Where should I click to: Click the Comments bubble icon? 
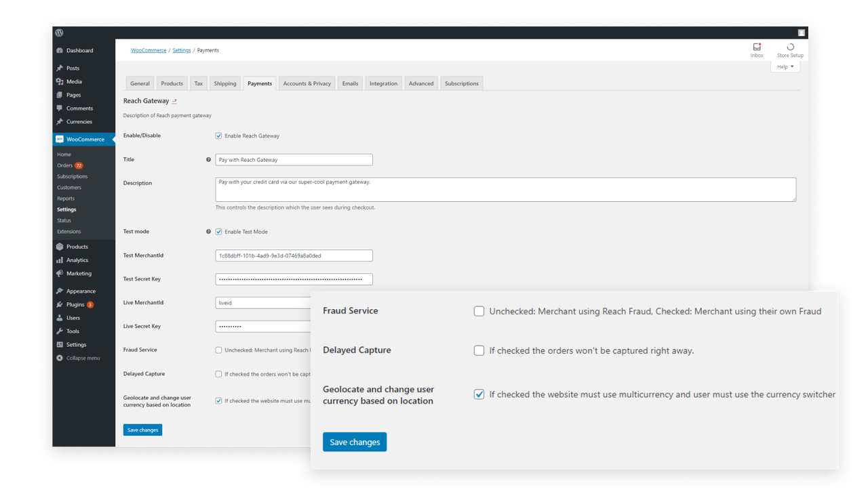tap(60, 108)
